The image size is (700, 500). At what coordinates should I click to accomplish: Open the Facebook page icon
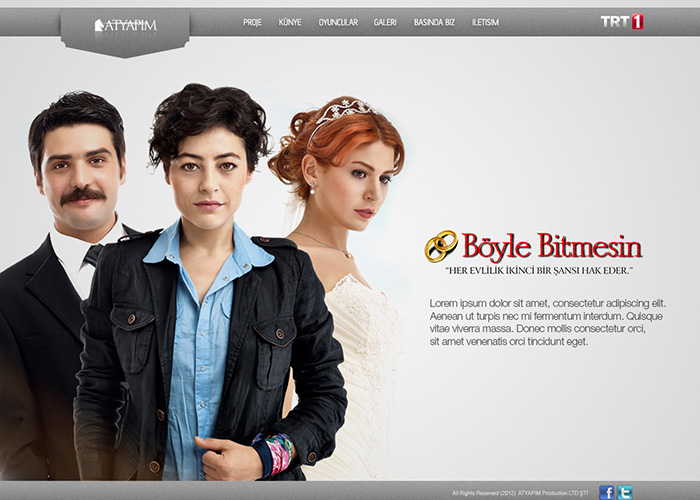tap(606, 492)
